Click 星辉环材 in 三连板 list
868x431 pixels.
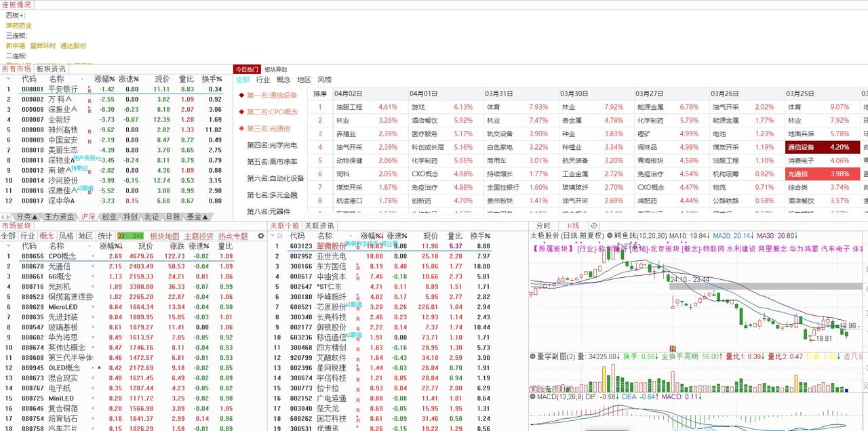[x=42, y=45]
